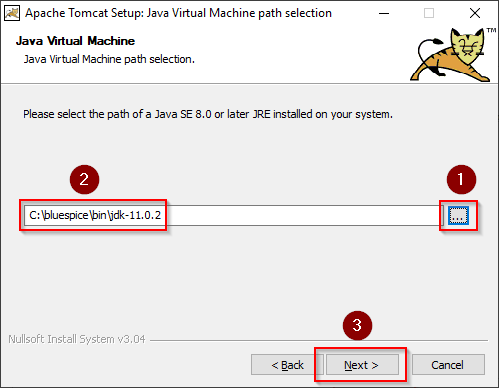The height and width of the screenshot is (388, 499).
Task: Minimize the Apache Tomcat Setup window
Action: [384, 13]
